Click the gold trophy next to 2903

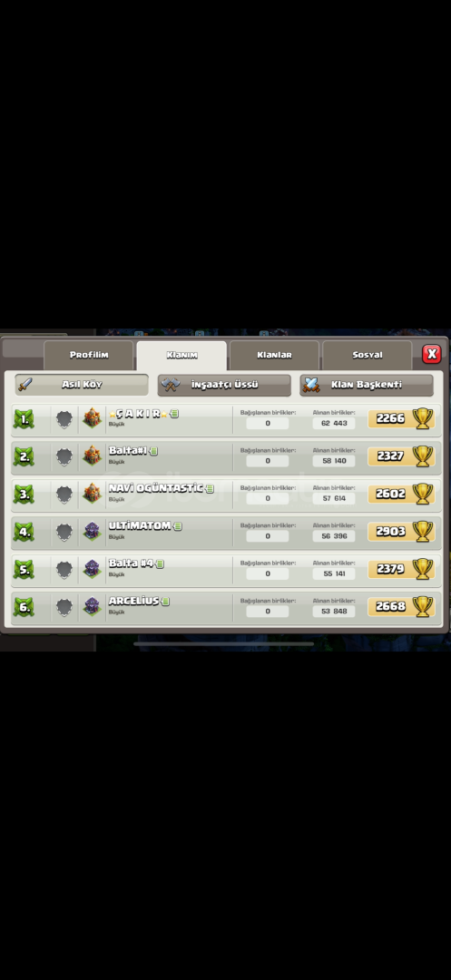[x=422, y=531]
